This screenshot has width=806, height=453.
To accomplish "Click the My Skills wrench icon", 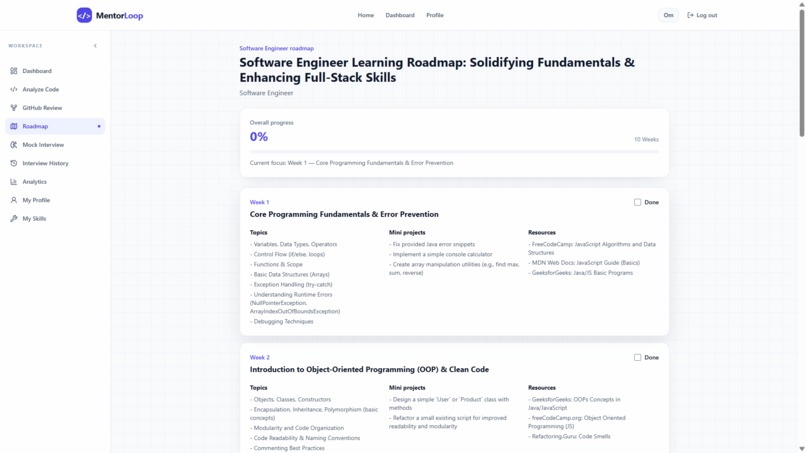I will (x=14, y=219).
